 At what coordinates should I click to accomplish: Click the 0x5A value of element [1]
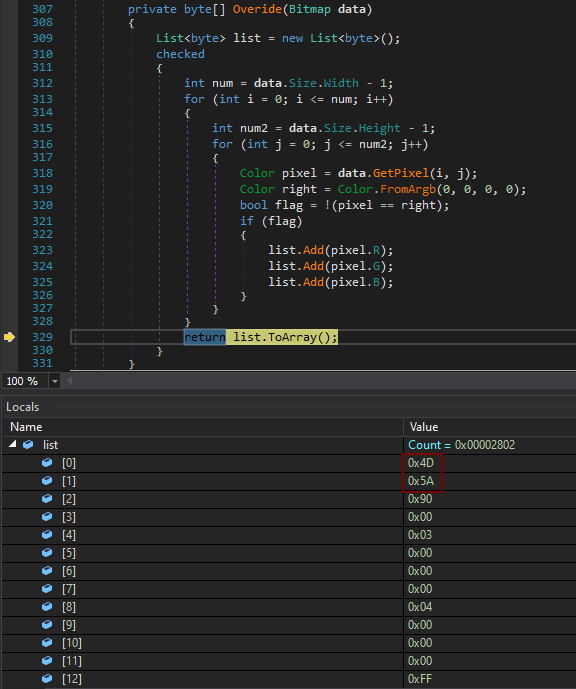tap(420, 481)
